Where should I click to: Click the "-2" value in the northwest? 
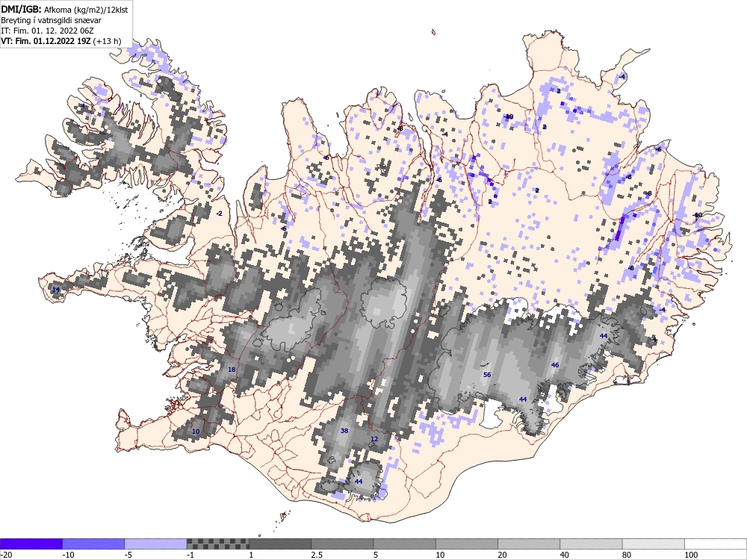tap(219, 214)
